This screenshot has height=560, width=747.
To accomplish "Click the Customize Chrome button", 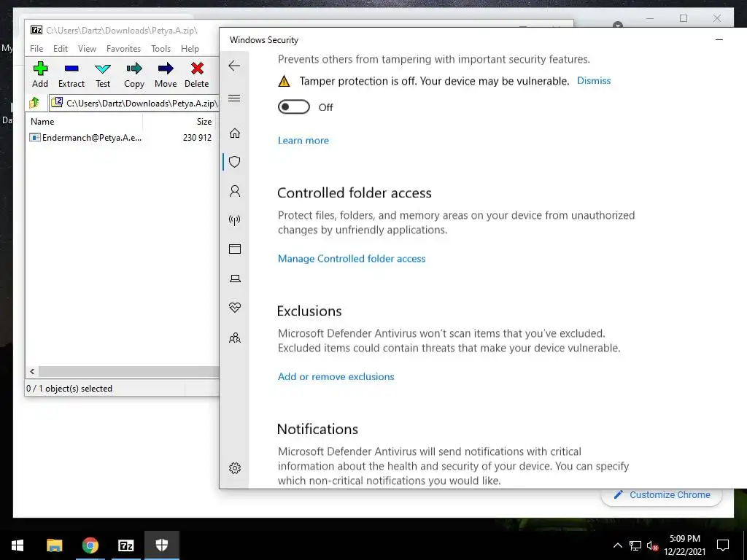I will coord(662,495).
